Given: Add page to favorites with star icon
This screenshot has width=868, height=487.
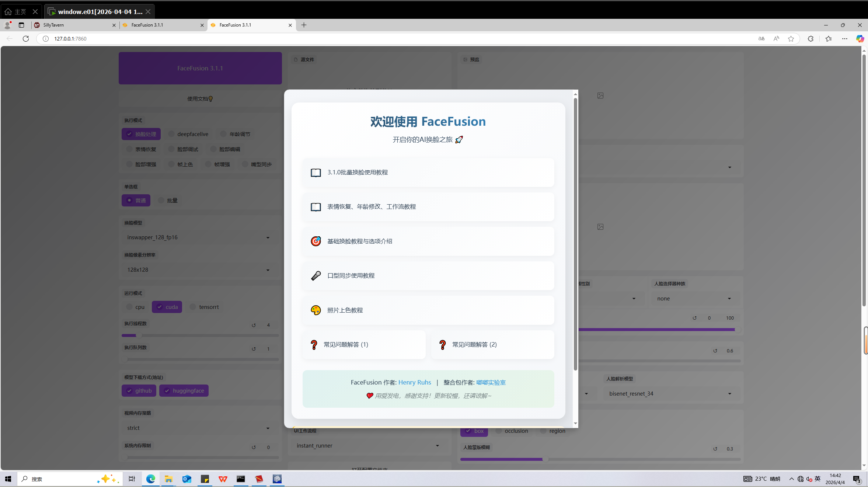Looking at the screenshot, I should [791, 39].
